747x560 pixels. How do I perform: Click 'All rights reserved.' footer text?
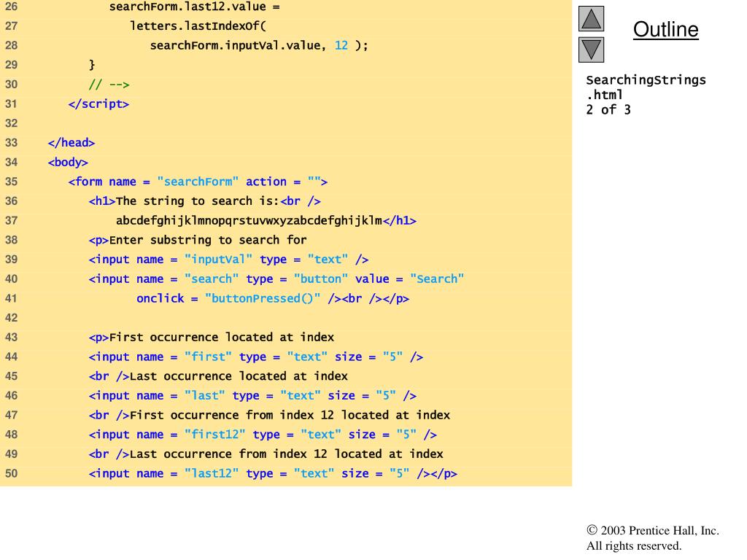pyautogui.click(x=634, y=545)
